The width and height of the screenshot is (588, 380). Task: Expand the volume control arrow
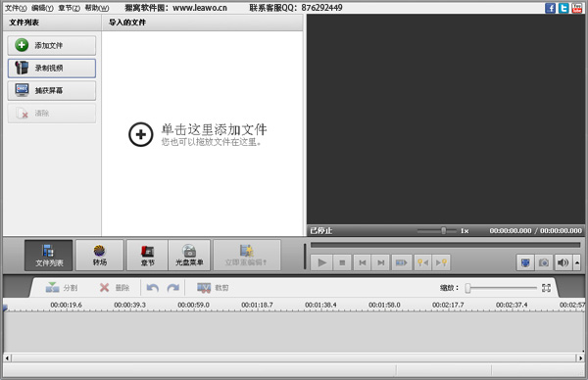point(577,262)
